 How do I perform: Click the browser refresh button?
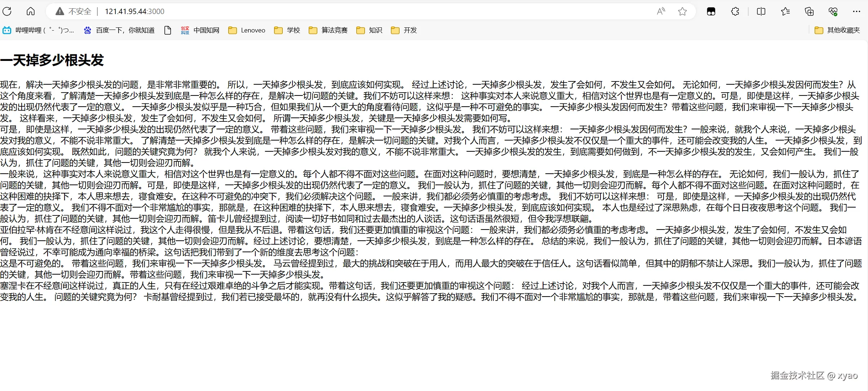[x=7, y=11]
